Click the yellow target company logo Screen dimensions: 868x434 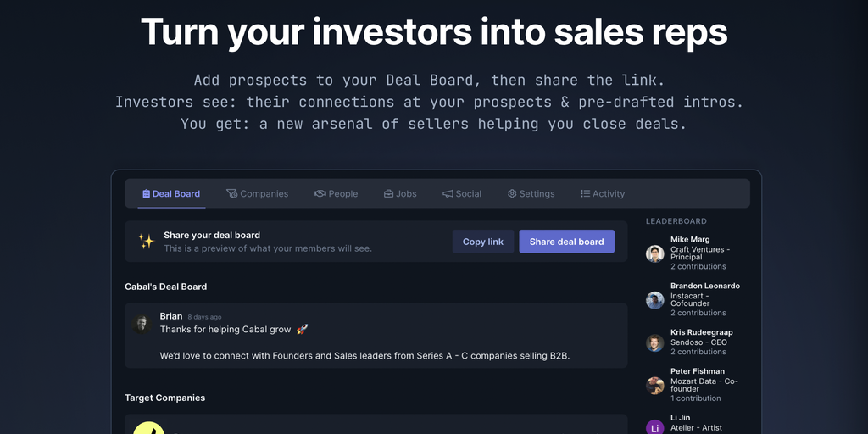pos(149,428)
